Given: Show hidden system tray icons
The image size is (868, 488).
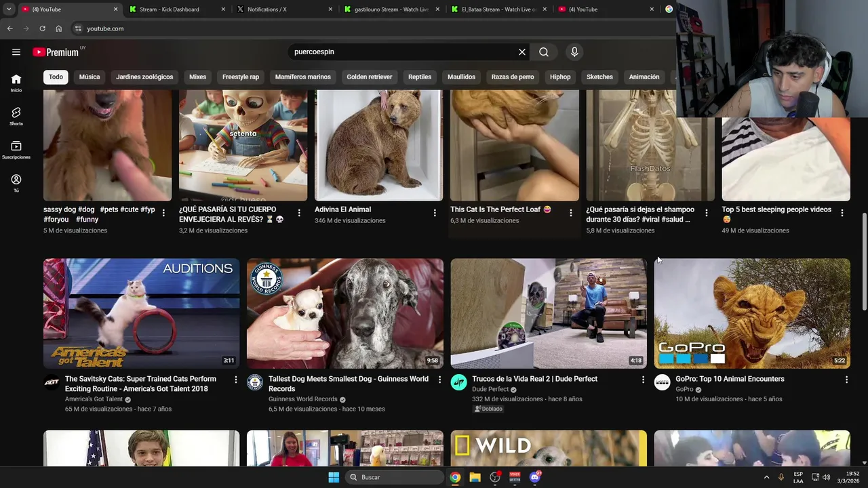Looking at the screenshot, I should pos(767,477).
